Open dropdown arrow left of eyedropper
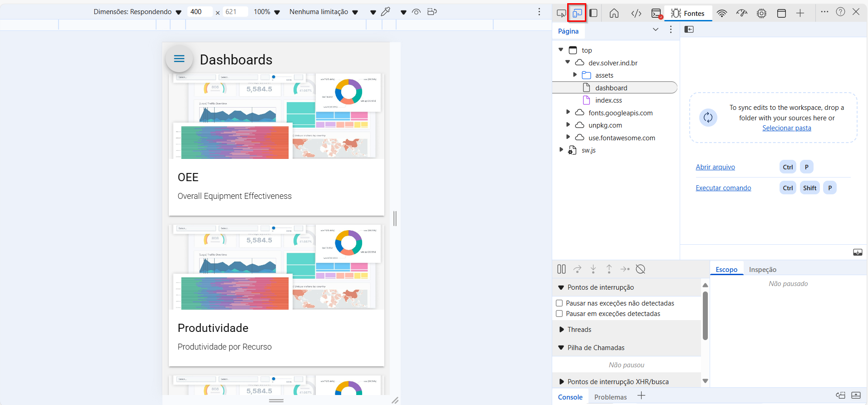 [373, 12]
